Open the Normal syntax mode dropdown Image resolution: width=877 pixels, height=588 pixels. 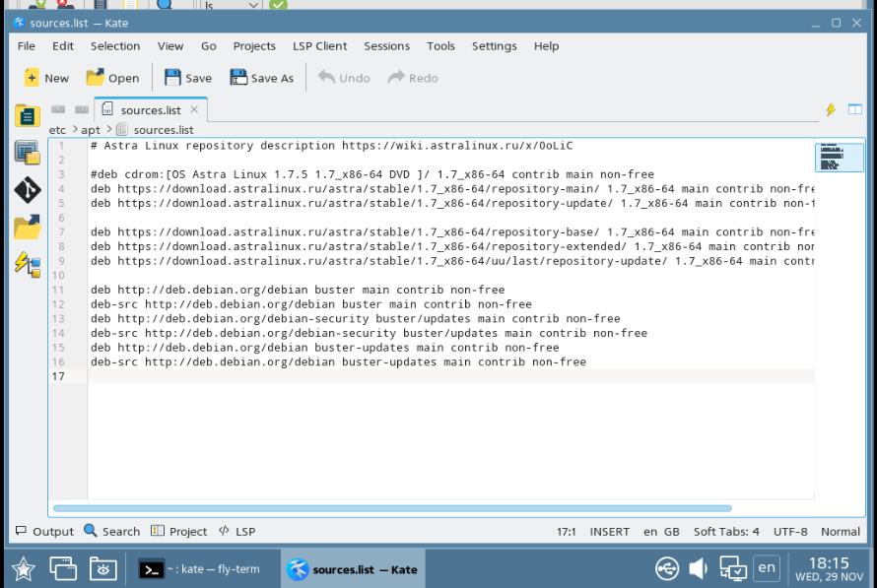(840, 531)
